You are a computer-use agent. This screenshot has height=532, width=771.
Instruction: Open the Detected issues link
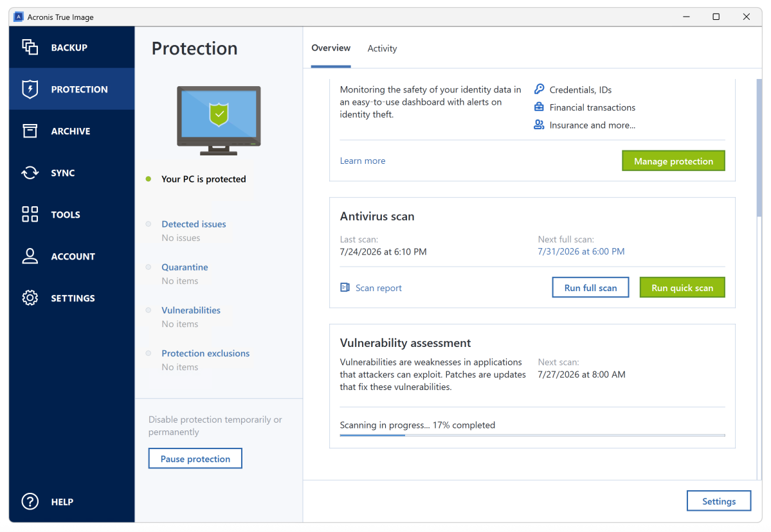(x=194, y=224)
